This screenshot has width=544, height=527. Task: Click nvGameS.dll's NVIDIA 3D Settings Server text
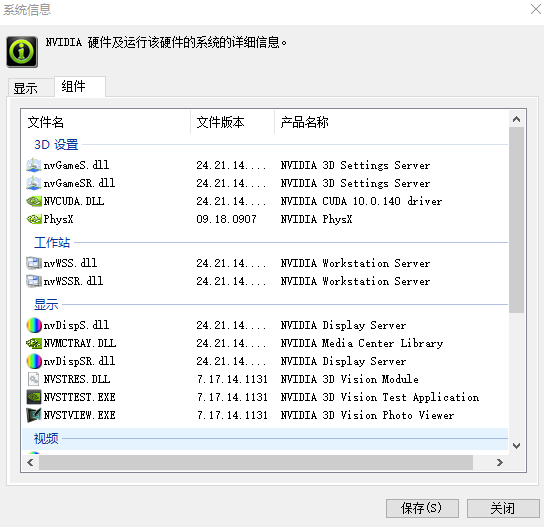[355, 165]
